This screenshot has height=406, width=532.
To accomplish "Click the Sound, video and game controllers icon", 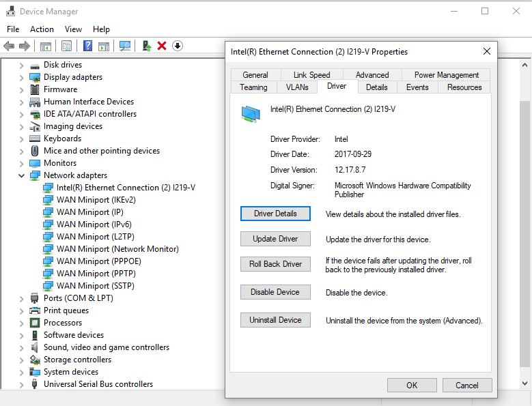I will 35,347.
